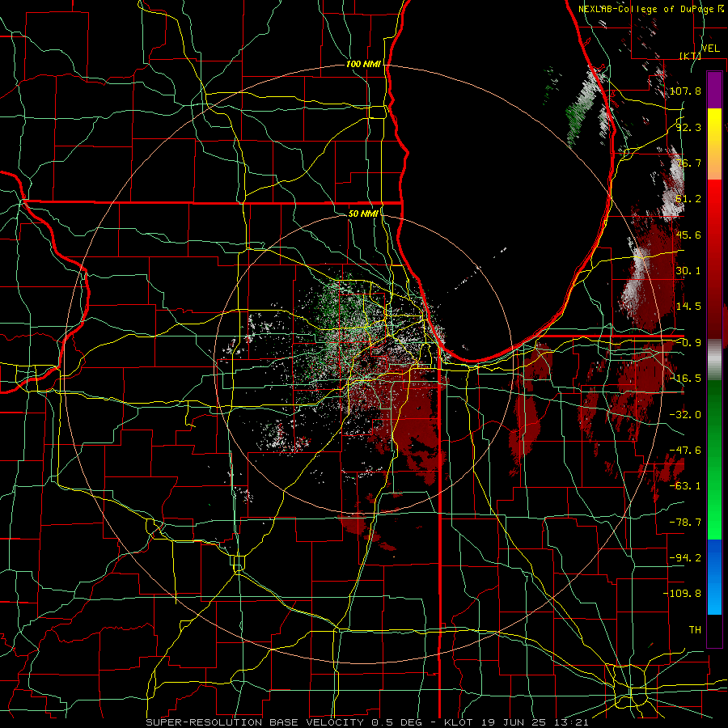Select the 45.6 velocity scale value
The height and width of the screenshot is (728, 728).
pos(688,235)
